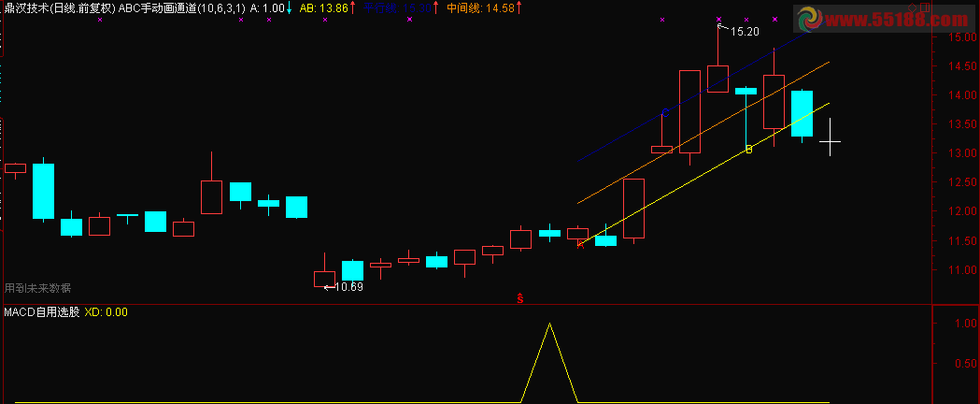Click the 平行线: 15.30 value label
The width and height of the screenshot is (980, 404).
(397, 8)
